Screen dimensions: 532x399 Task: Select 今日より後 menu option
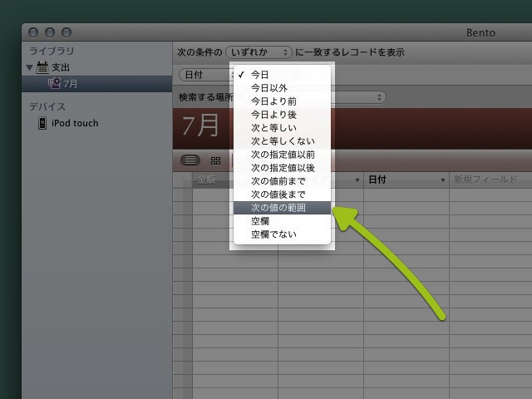pyautogui.click(x=282, y=115)
